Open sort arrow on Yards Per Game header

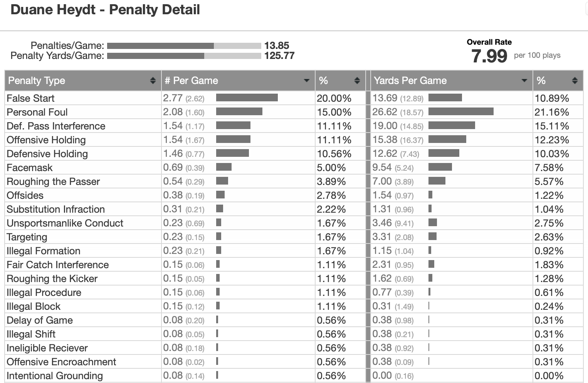coord(524,81)
